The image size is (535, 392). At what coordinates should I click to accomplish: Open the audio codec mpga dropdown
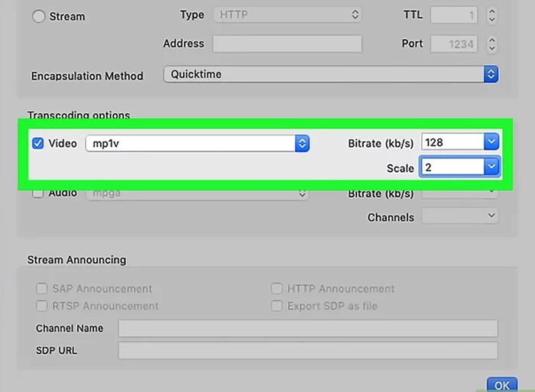point(197,193)
